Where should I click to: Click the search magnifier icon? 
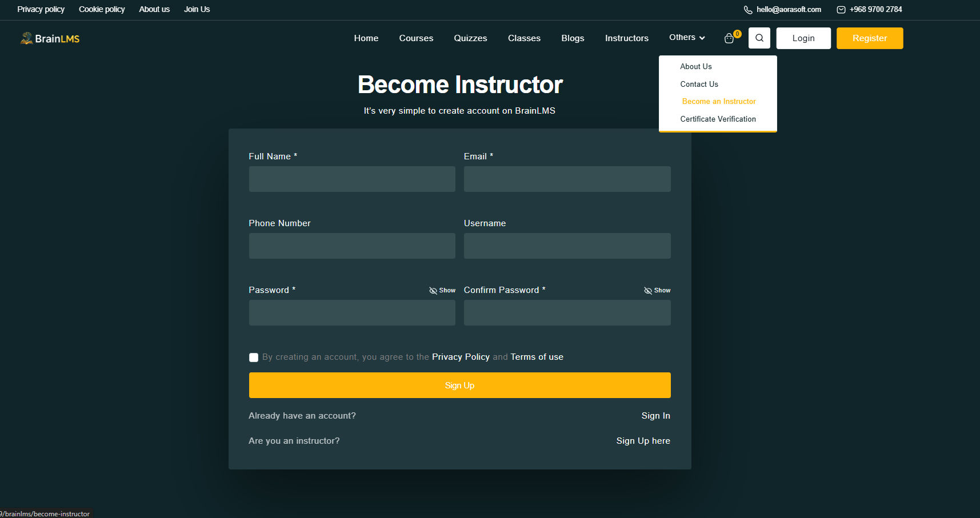coord(759,38)
